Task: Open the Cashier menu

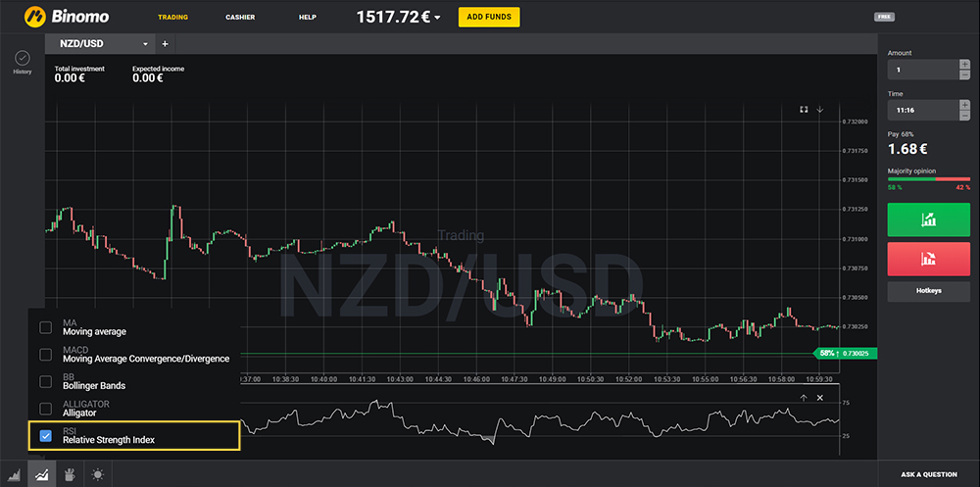Action: tap(240, 18)
